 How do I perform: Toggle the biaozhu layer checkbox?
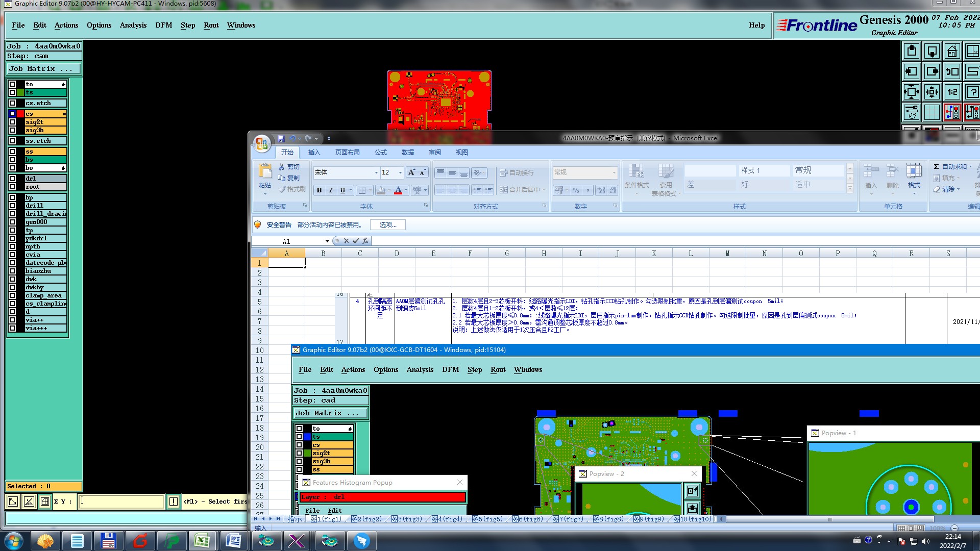pyautogui.click(x=12, y=271)
